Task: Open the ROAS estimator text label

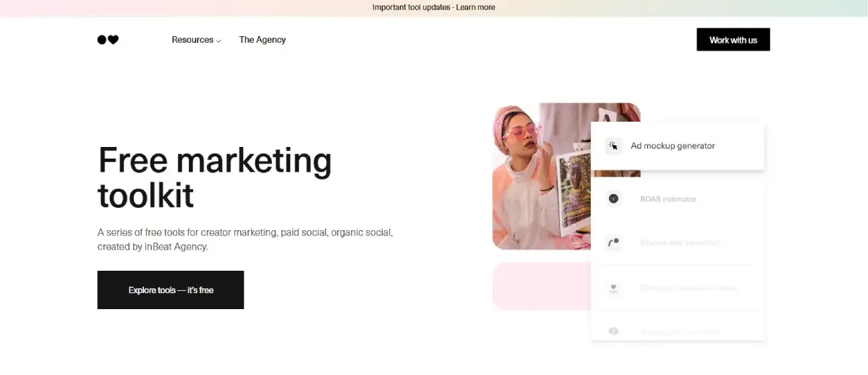Action: 668,199
